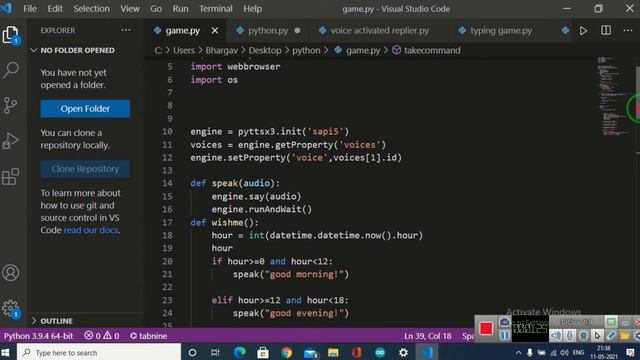Open the Help menu
Image resolution: width=640 pixels, height=360 pixels.
pyautogui.click(x=253, y=9)
